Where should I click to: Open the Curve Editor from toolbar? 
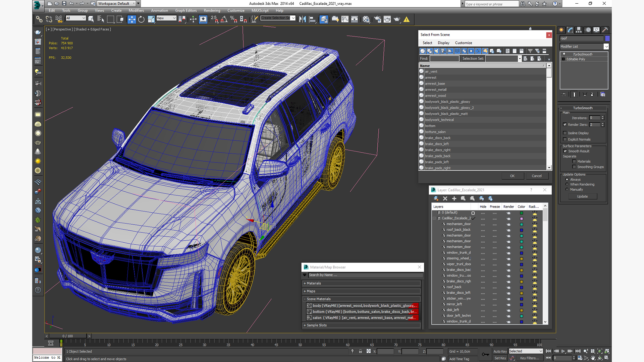(345, 19)
